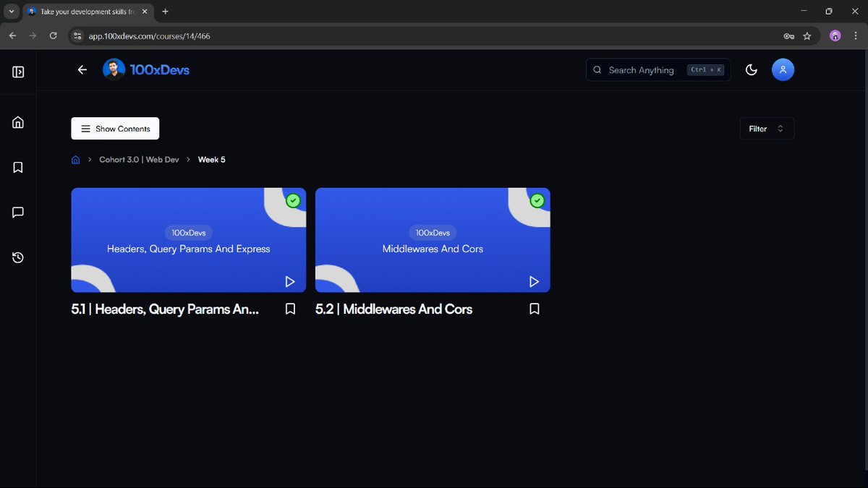This screenshot has width=868, height=488.
Task: Open the tab search dropdown arrow
Action: point(11,12)
